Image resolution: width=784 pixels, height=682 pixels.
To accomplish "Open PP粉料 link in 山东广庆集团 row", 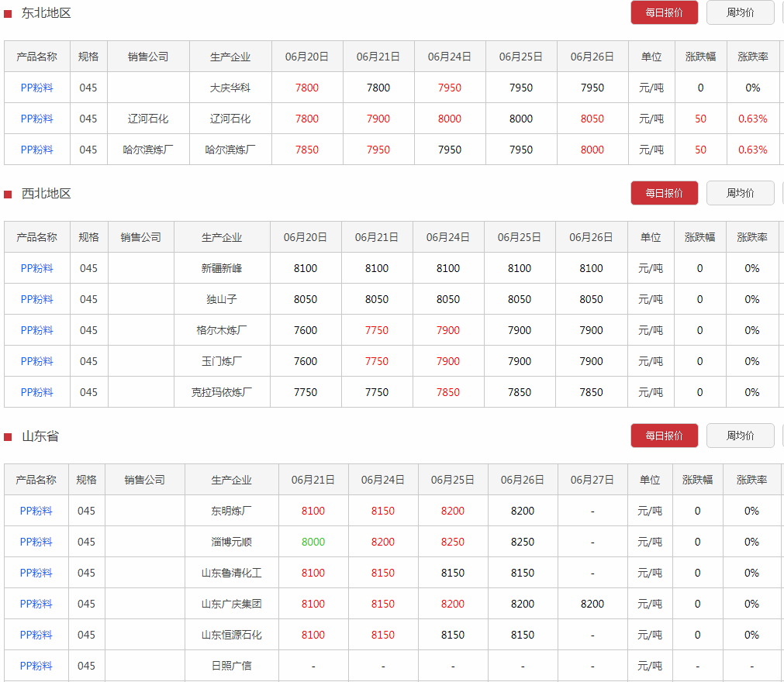I will 36,604.
